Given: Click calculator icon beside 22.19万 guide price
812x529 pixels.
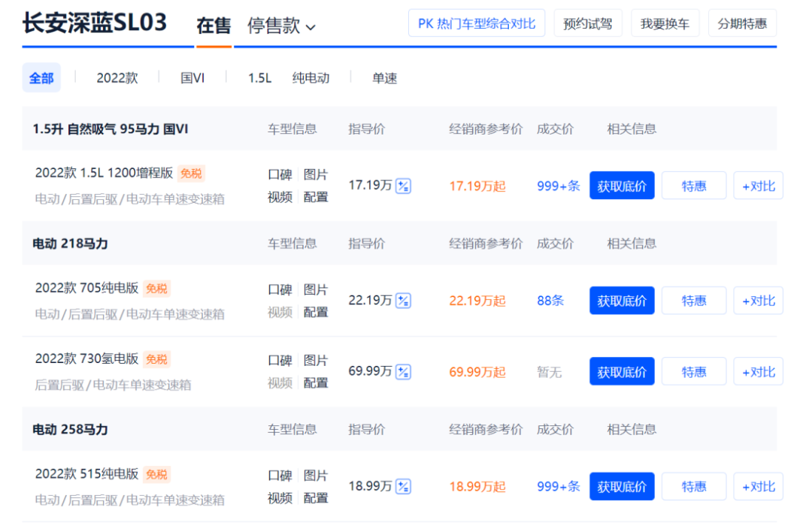Looking at the screenshot, I should pyautogui.click(x=404, y=301).
